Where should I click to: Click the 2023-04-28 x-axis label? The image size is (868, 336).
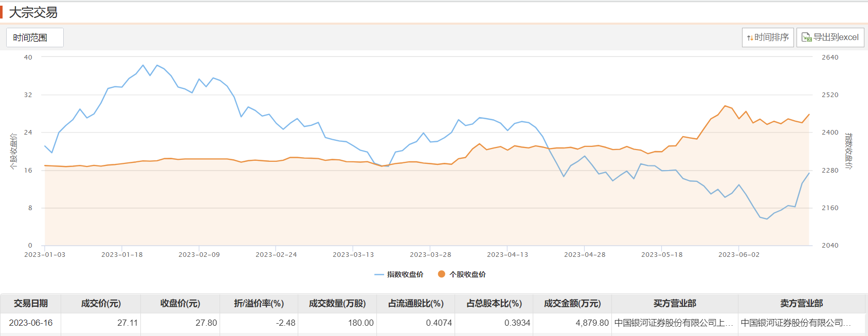585,255
